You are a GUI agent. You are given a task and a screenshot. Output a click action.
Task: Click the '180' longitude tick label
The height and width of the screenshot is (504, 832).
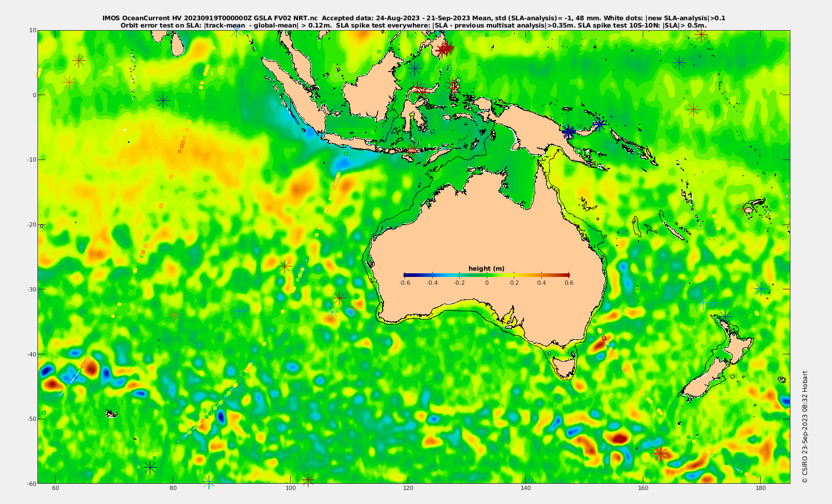(x=761, y=488)
